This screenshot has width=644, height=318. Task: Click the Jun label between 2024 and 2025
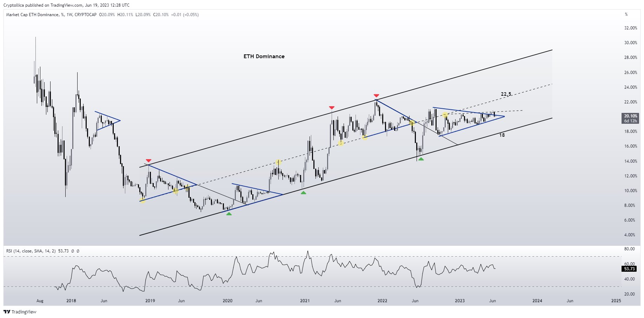click(570, 301)
